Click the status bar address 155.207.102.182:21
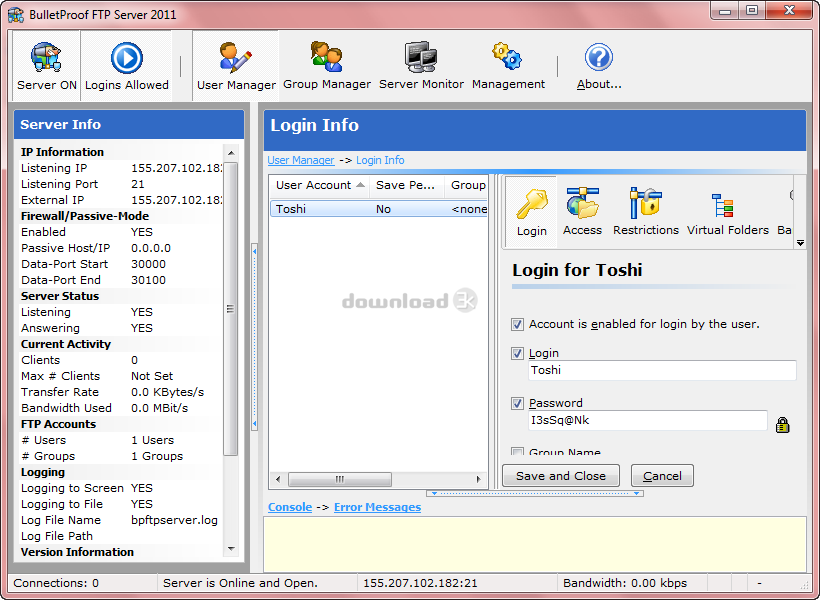Image resolution: width=820 pixels, height=600 pixels. click(420, 583)
